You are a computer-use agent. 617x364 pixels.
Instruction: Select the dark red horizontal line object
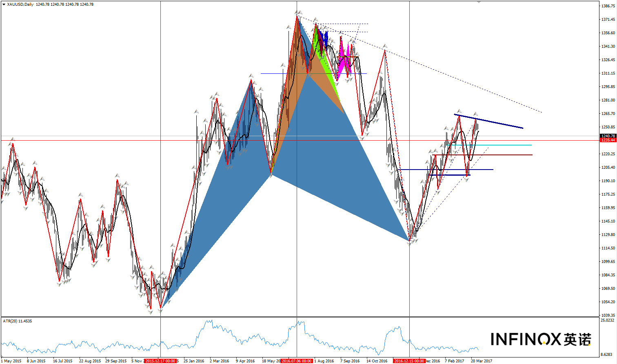point(482,155)
